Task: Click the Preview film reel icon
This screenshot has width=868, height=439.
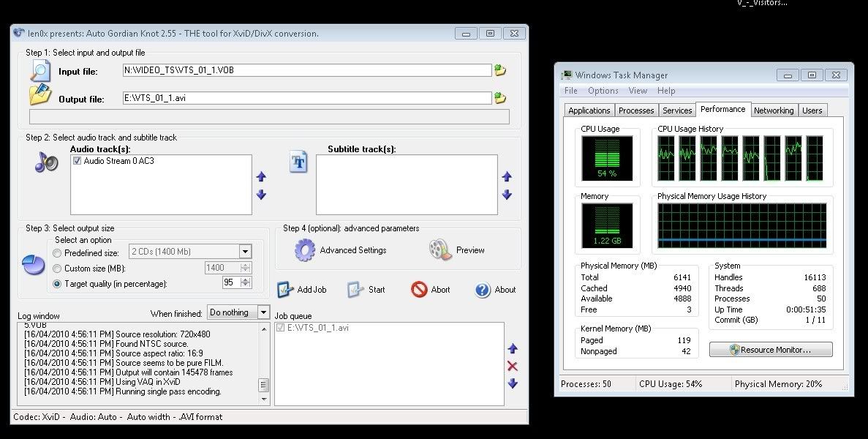Action: [x=440, y=249]
